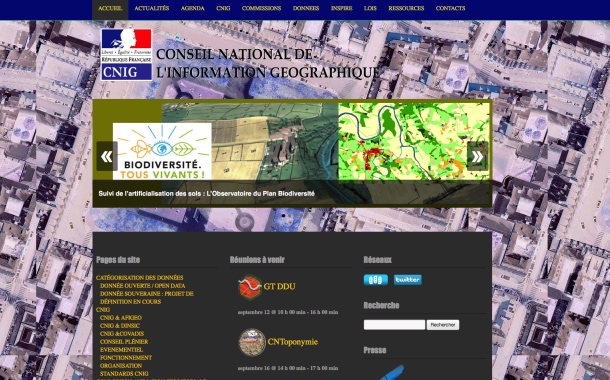Click the 'septembre 12' meeting time text
Image resolution: width=610 pixels, height=380 pixels.
pyautogui.click(x=288, y=312)
